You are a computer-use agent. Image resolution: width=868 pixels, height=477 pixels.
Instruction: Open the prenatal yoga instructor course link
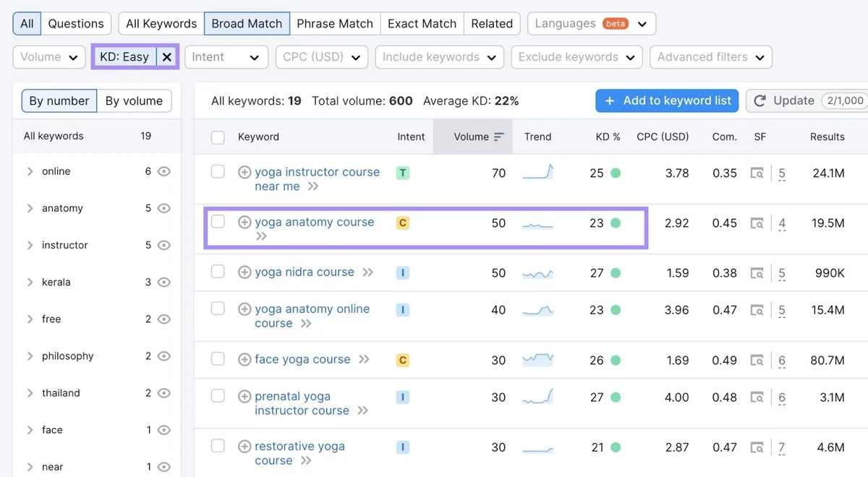302,403
